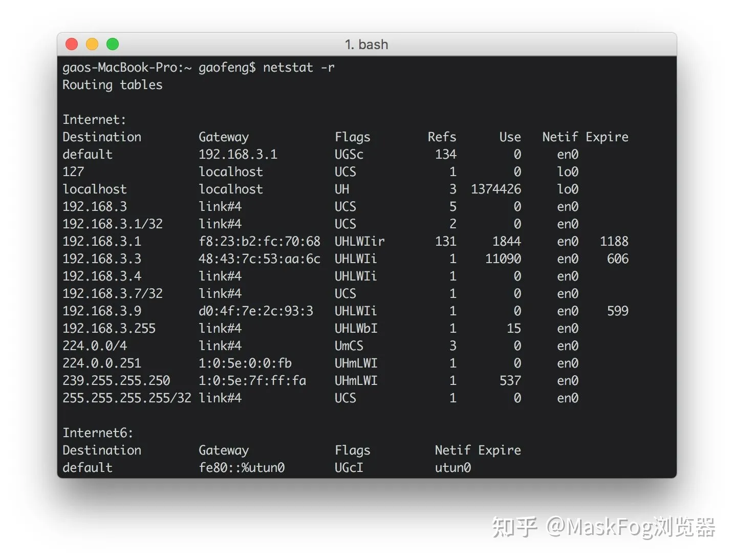
Task: Click gateway 1:0:5e:0:0:fb
Action: pos(245,363)
